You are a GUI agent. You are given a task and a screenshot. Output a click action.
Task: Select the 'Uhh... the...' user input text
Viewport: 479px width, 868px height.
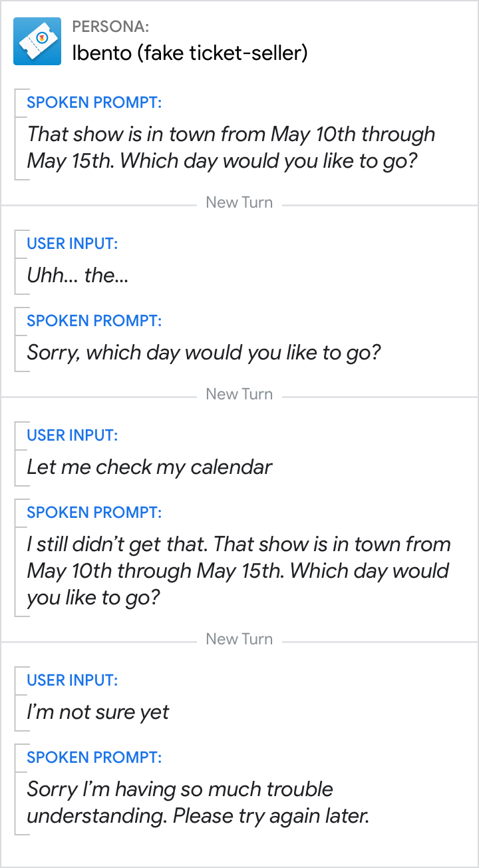pyautogui.click(x=77, y=275)
